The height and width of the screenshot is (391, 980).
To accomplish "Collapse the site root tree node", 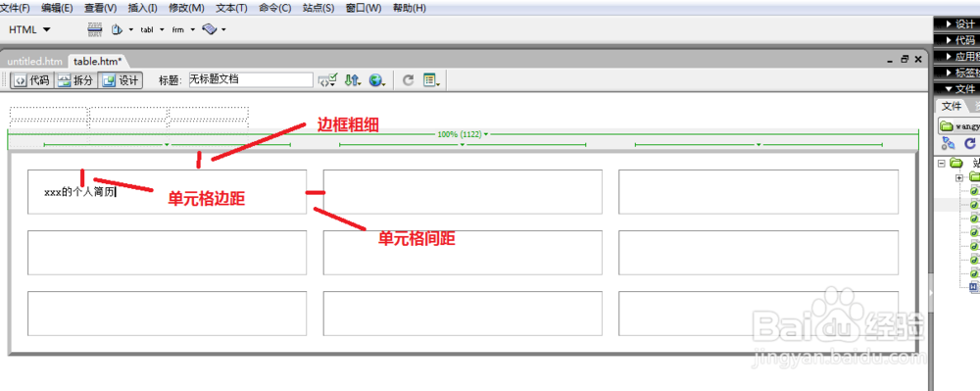I will pyautogui.click(x=942, y=163).
